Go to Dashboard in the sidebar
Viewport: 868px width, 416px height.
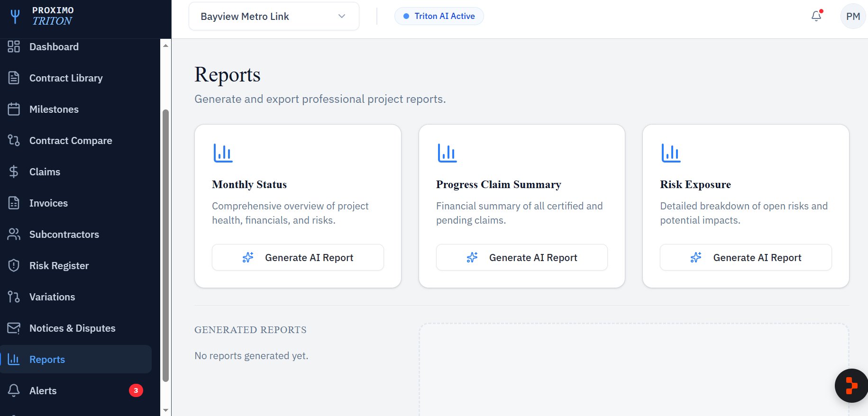tap(76, 46)
